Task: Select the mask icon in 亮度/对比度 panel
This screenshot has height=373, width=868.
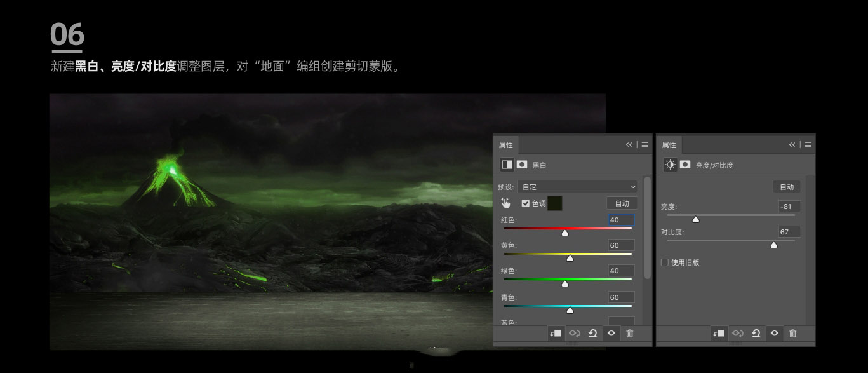Action: click(x=685, y=165)
